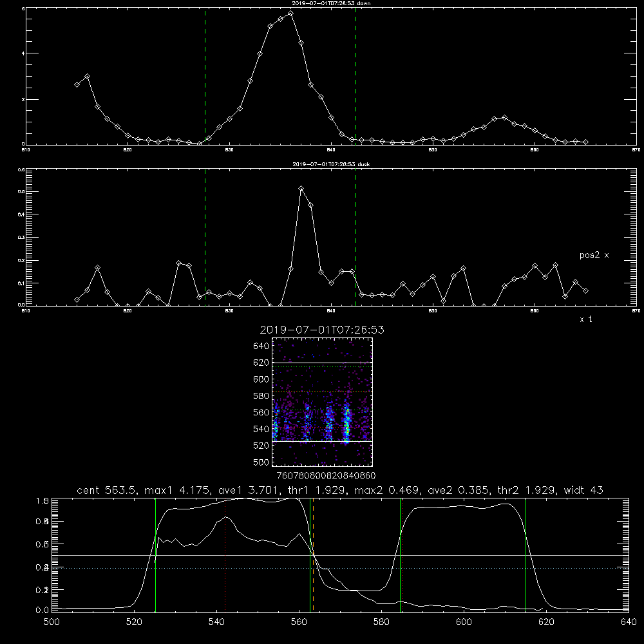Click spectrogram x-axis label string 760780800820840860

tap(327, 475)
